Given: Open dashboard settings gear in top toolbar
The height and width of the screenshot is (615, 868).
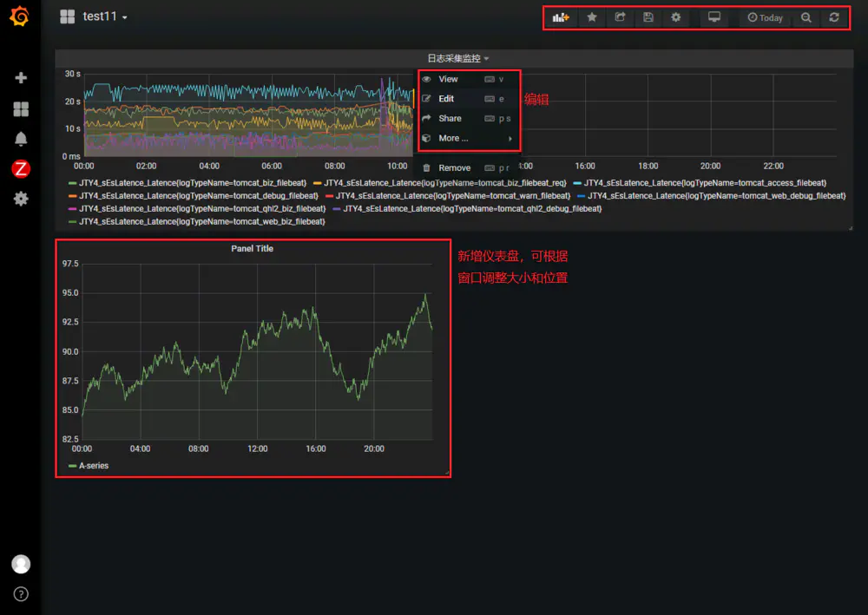Looking at the screenshot, I should pyautogui.click(x=676, y=17).
